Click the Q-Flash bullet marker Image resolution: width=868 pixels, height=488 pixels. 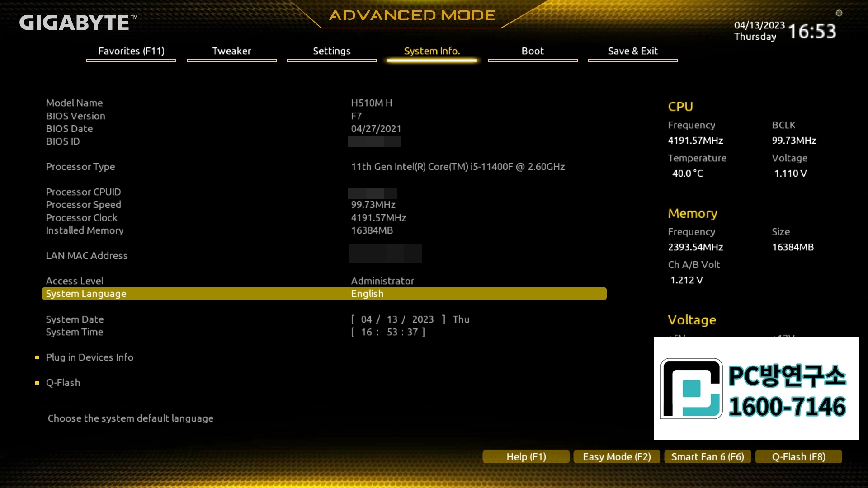[37, 383]
